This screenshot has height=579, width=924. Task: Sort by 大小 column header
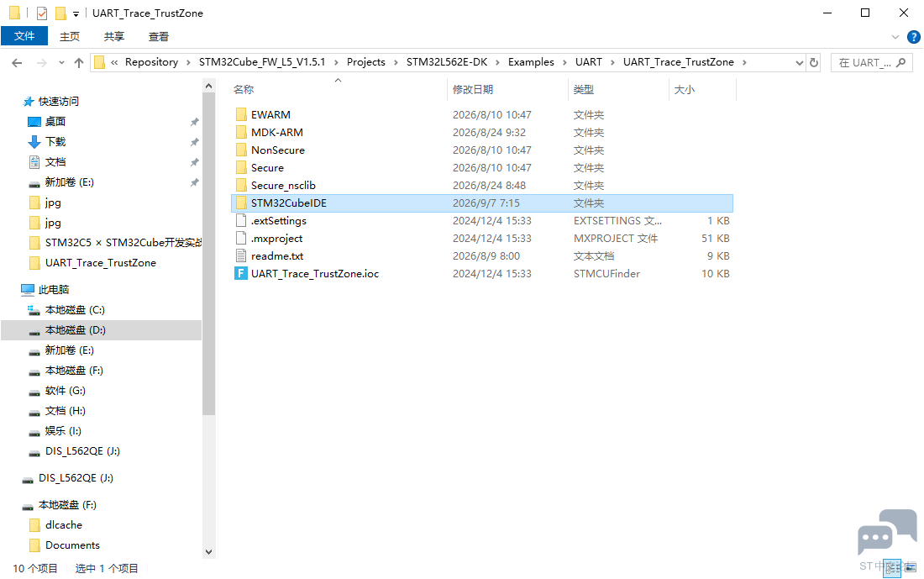pyautogui.click(x=684, y=90)
